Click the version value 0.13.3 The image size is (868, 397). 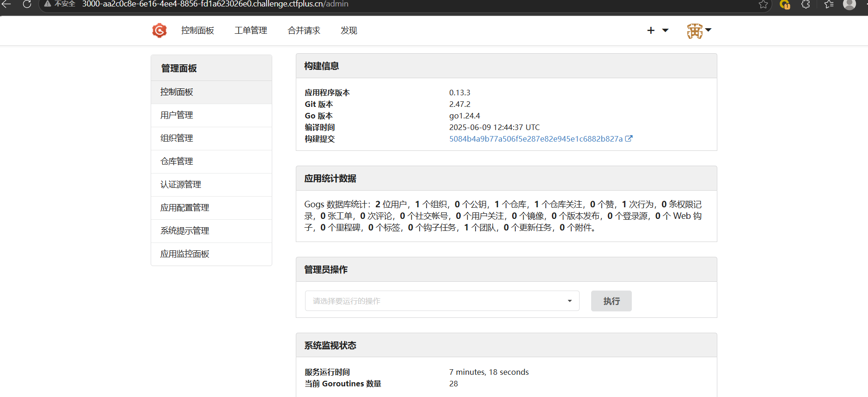click(459, 93)
